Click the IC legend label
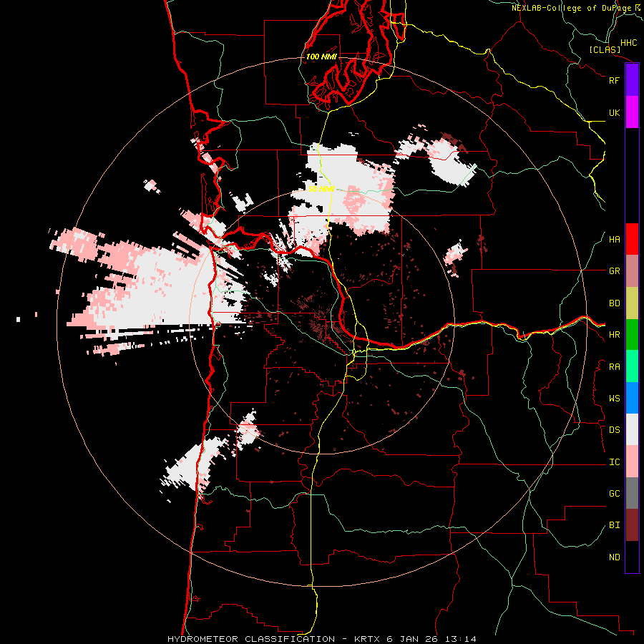 pos(614,462)
